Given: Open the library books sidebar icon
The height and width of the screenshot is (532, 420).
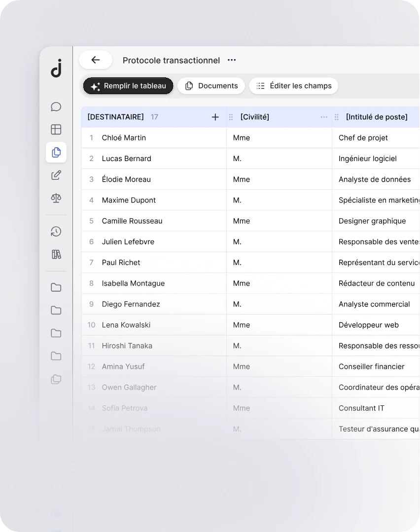Looking at the screenshot, I should coord(56,254).
